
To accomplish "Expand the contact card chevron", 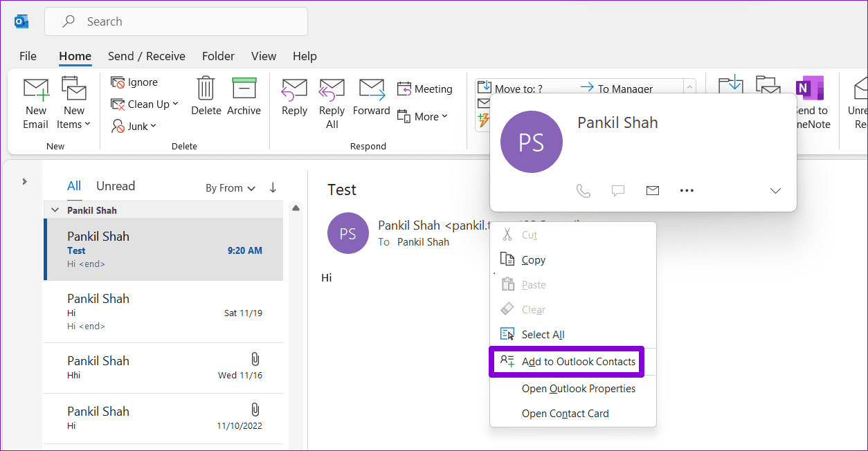I will point(775,191).
